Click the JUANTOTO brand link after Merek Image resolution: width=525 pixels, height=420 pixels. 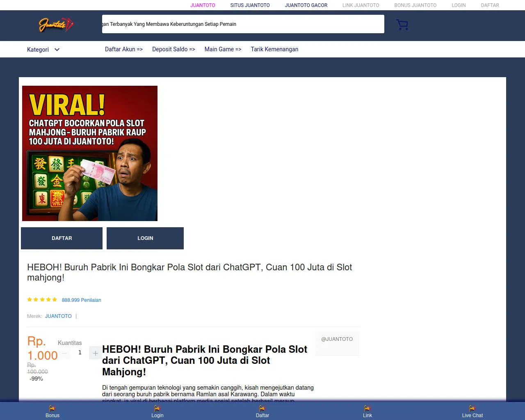pyautogui.click(x=58, y=316)
